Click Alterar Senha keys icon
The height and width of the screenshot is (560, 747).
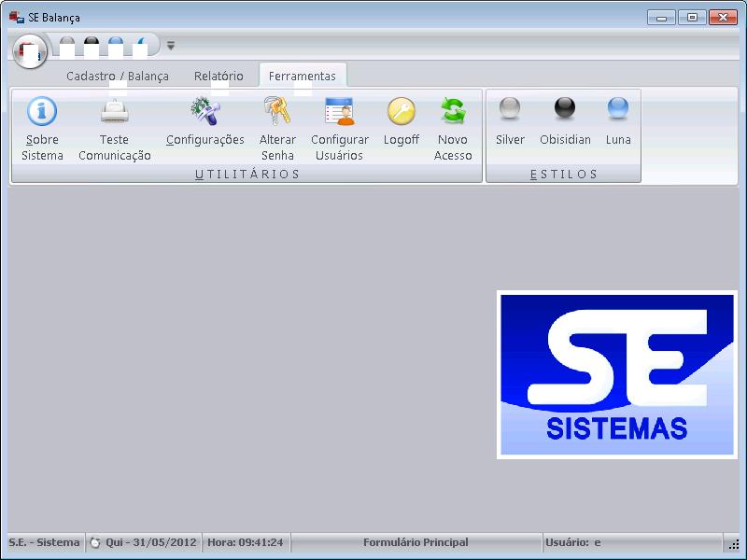tap(277, 112)
